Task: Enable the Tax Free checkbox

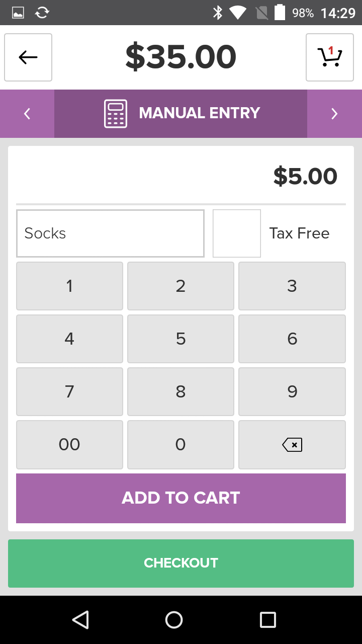Action: (x=237, y=233)
